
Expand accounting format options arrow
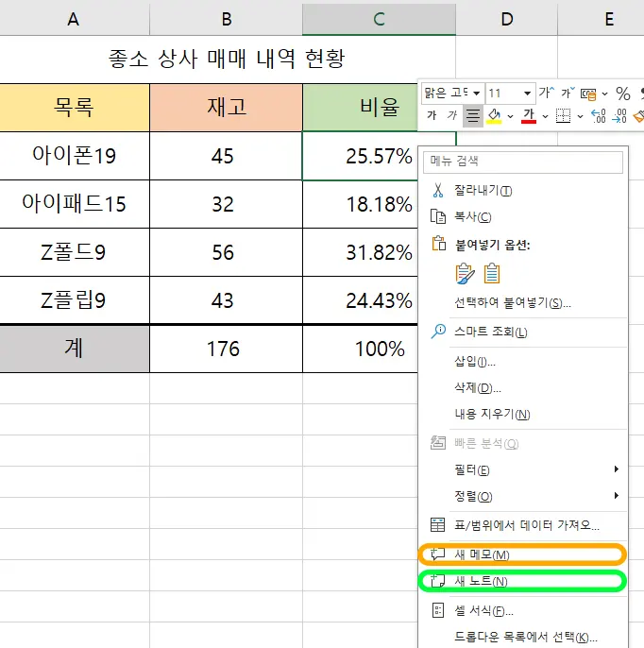point(604,94)
